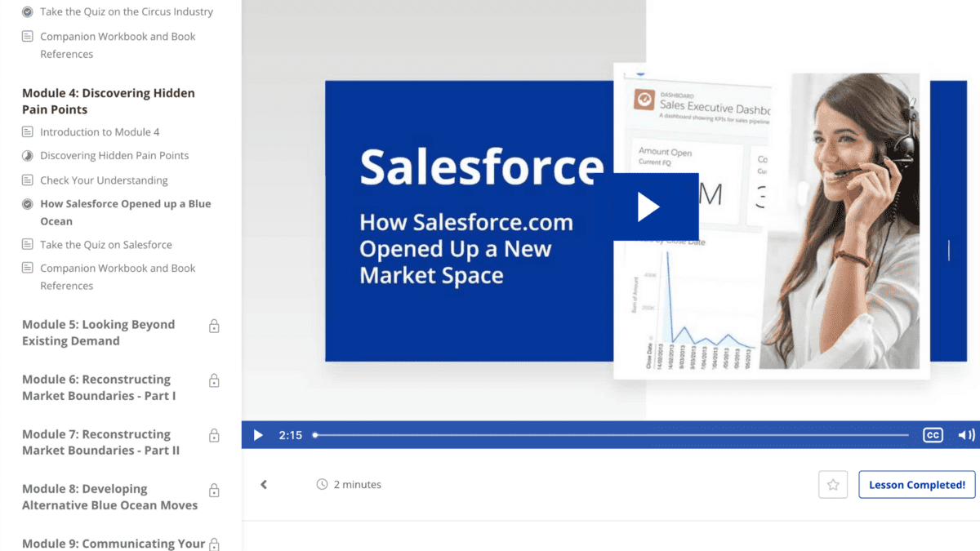Click lock icon next to Module 9
This screenshot has height=551, width=980.
[x=214, y=544]
